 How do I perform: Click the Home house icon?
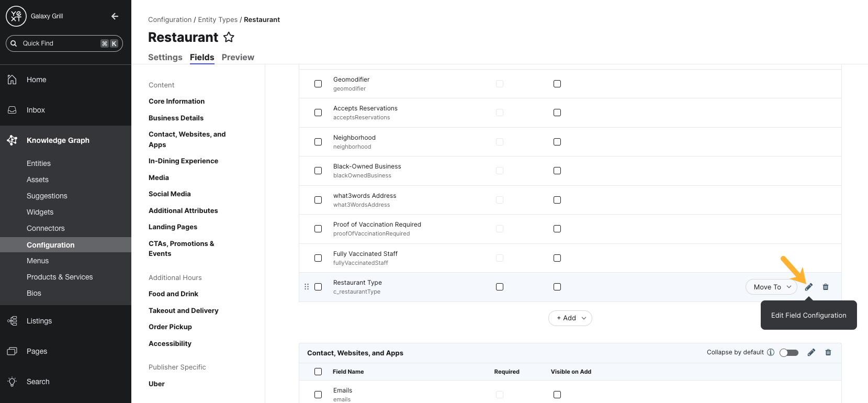pos(12,80)
